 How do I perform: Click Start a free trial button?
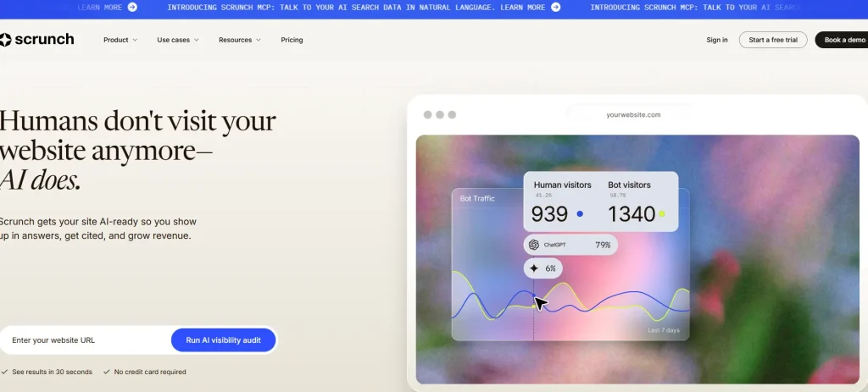point(773,40)
